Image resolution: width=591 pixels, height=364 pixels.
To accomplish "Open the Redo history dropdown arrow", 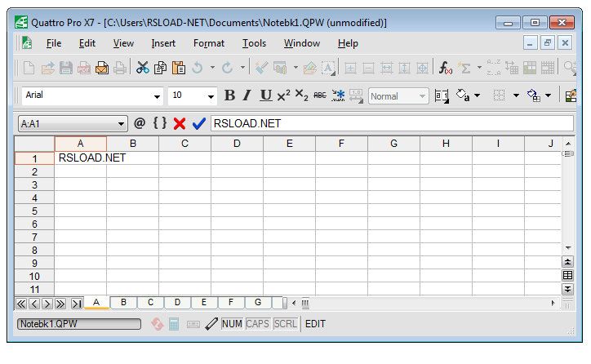I will tap(242, 68).
